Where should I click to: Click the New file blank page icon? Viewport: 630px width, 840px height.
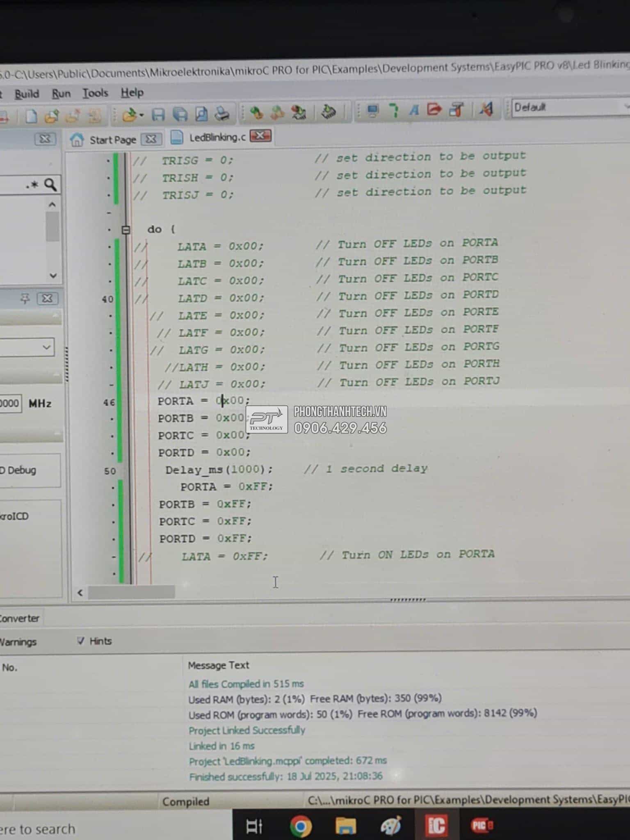point(32,116)
